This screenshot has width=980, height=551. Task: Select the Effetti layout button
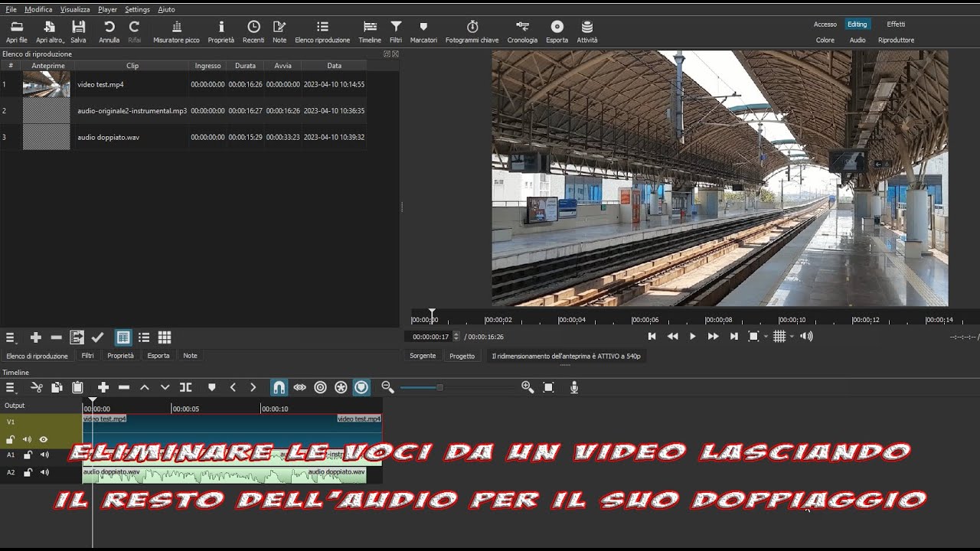tap(896, 24)
